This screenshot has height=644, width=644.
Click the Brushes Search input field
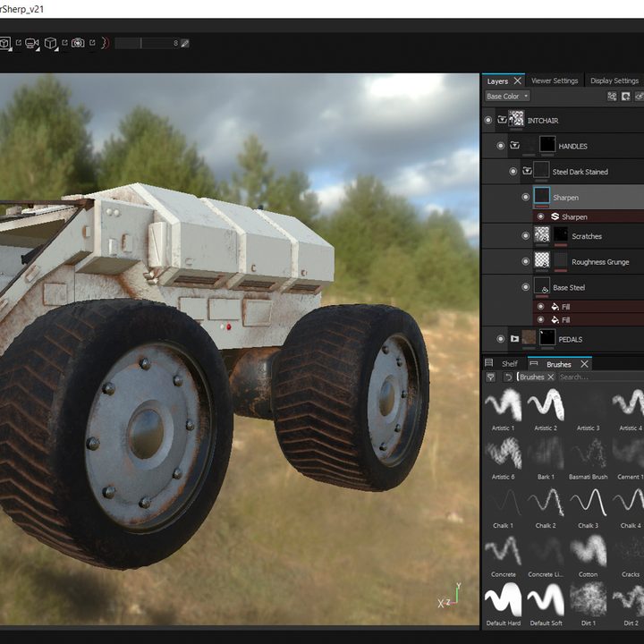(600, 377)
